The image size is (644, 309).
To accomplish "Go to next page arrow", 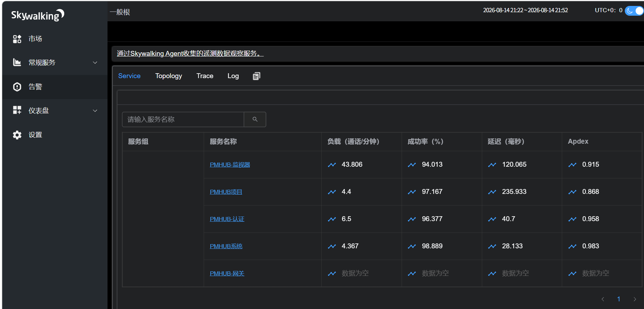I will click(635, 299).
